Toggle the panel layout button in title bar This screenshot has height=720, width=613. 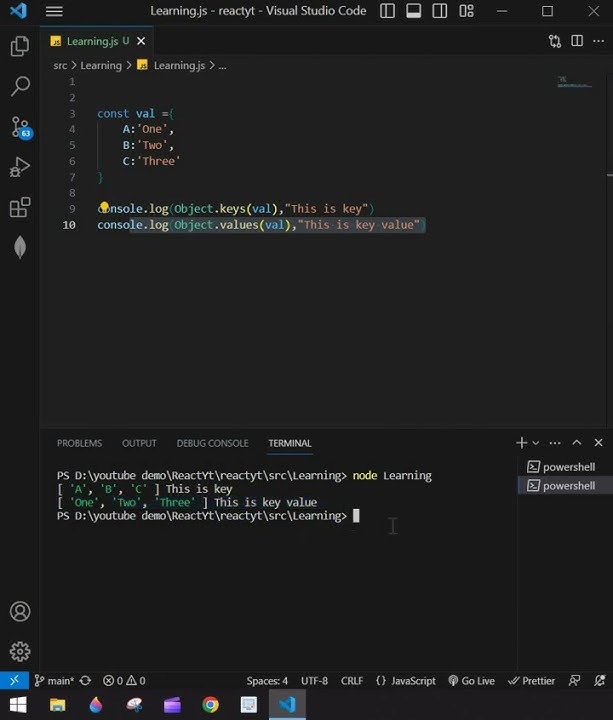pos(414,11)
